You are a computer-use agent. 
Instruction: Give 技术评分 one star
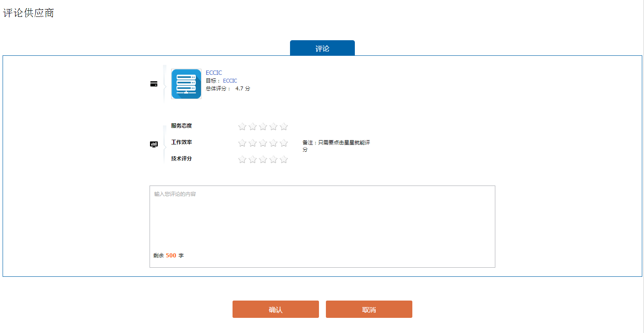coord(242,160)
